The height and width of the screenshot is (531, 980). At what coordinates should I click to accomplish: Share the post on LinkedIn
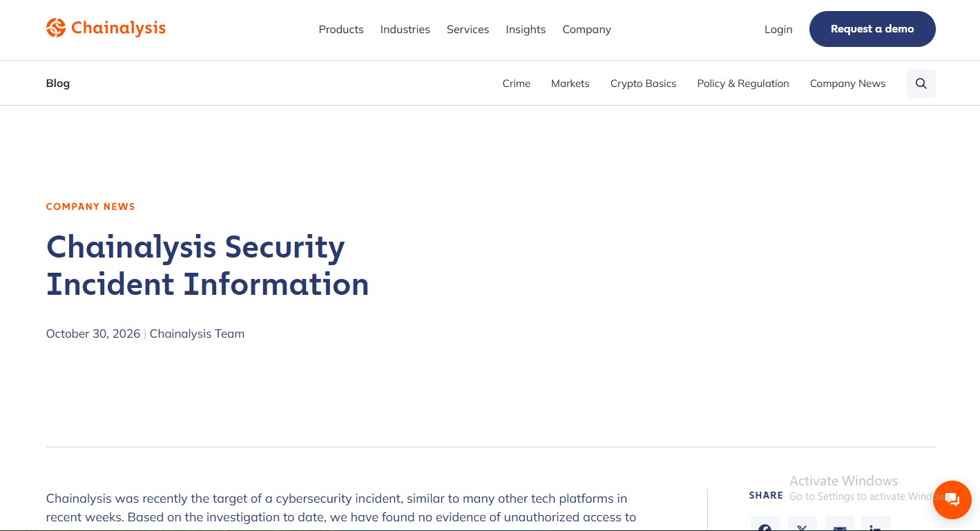click(x=876, y=524)
